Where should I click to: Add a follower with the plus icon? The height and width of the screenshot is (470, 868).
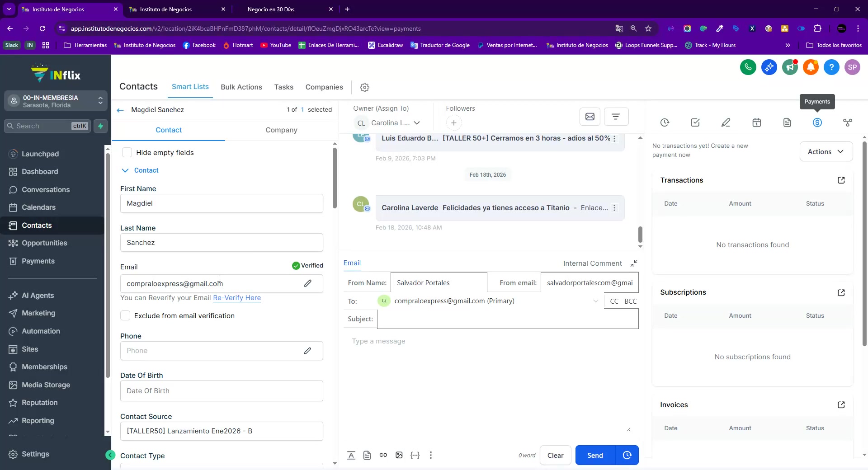click(x=454, y=122)
